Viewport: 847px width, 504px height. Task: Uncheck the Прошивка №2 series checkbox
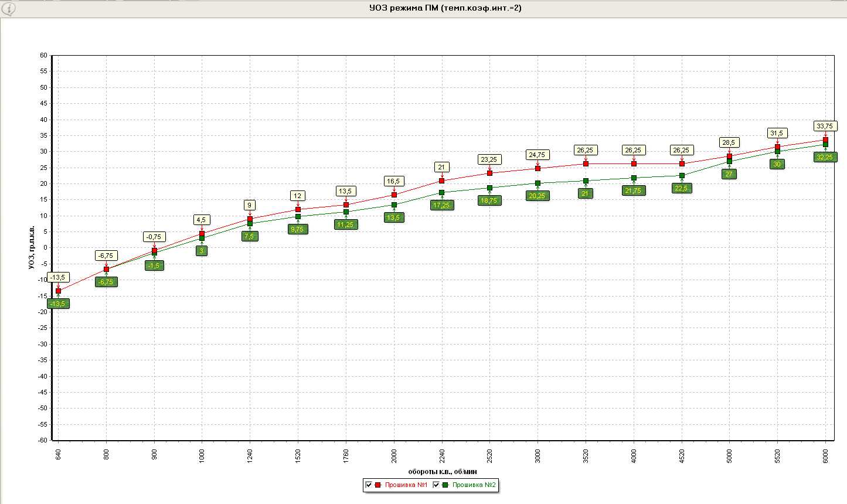point(436,485)
